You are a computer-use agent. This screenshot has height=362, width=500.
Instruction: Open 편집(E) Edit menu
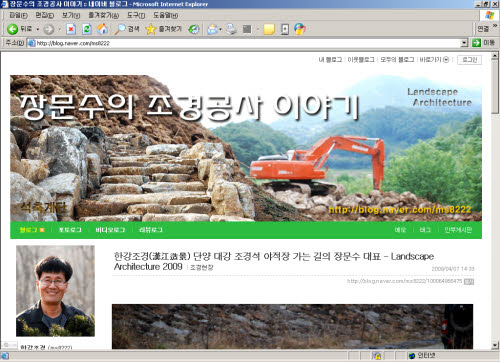[x=45, y=15]
